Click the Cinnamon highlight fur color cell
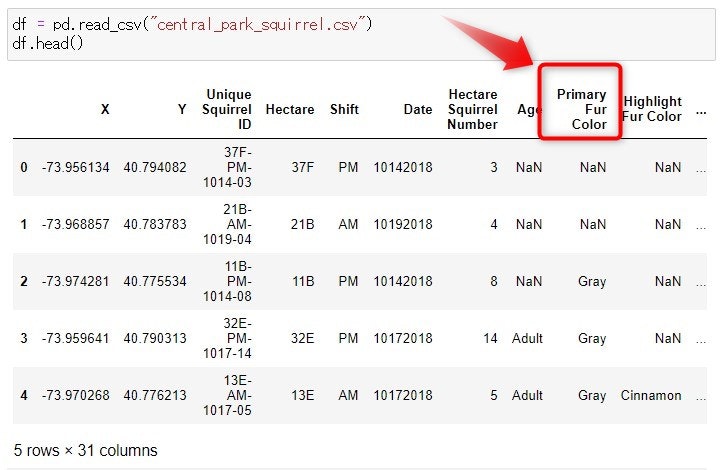 point(651,395)
